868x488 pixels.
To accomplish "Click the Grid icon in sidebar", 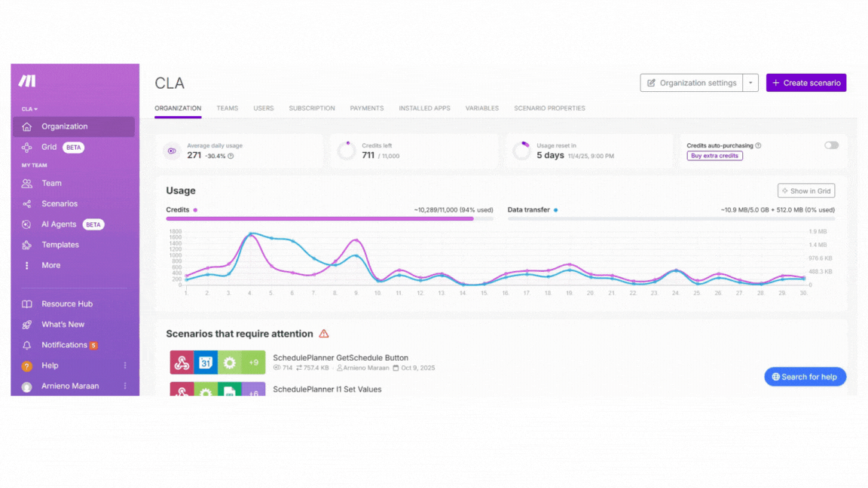I will (27, 148).
